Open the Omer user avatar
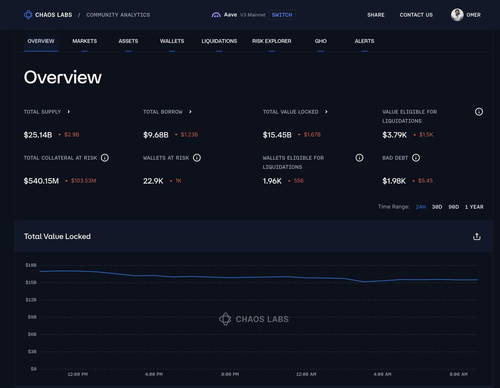 [x=457, y=15]
